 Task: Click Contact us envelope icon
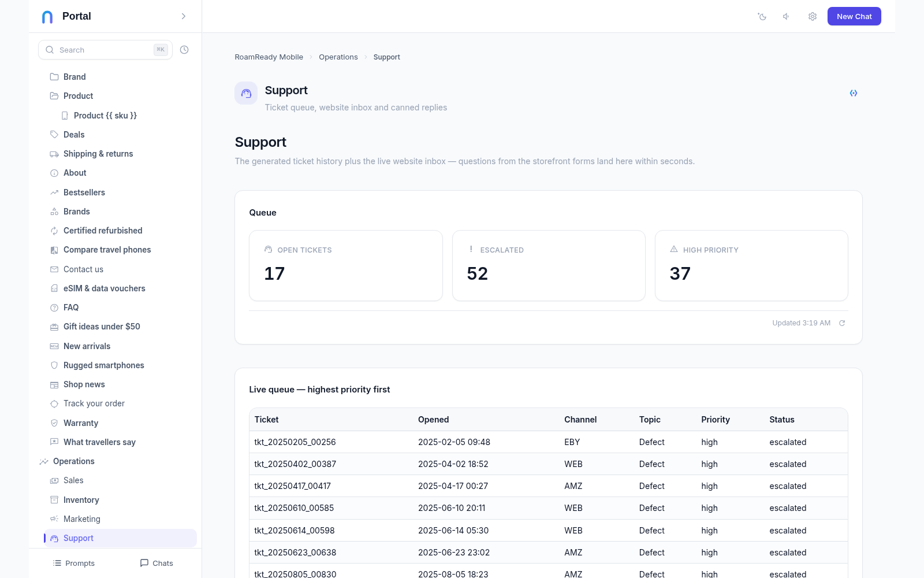click(54, 269)
